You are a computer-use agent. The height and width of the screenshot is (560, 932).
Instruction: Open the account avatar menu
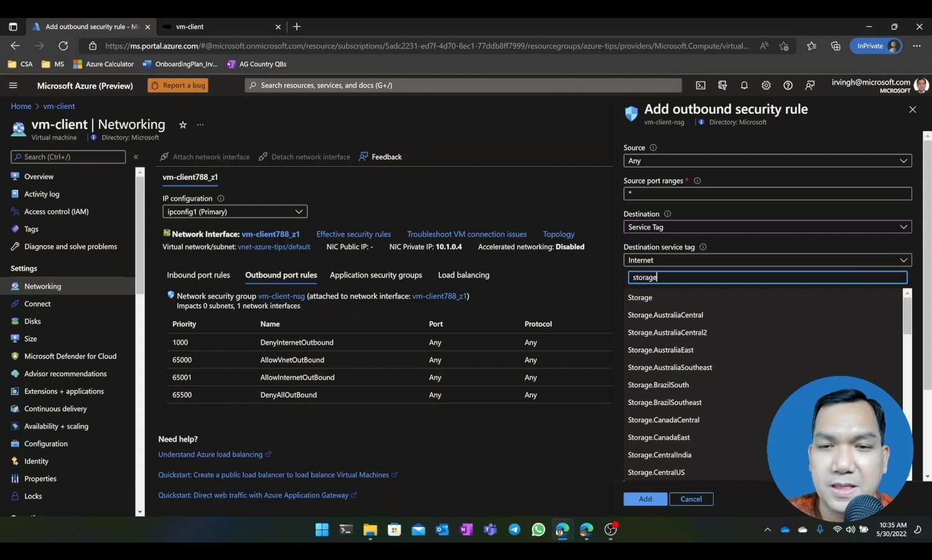921,85
